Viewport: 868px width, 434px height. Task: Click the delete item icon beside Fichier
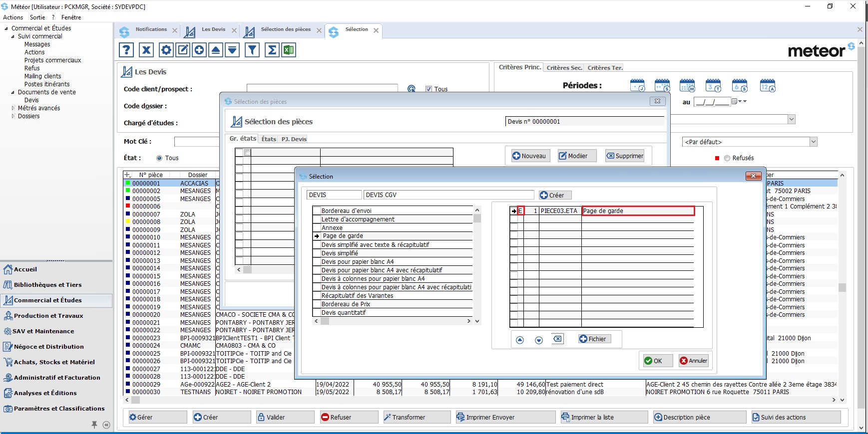(x=558, y=339)
